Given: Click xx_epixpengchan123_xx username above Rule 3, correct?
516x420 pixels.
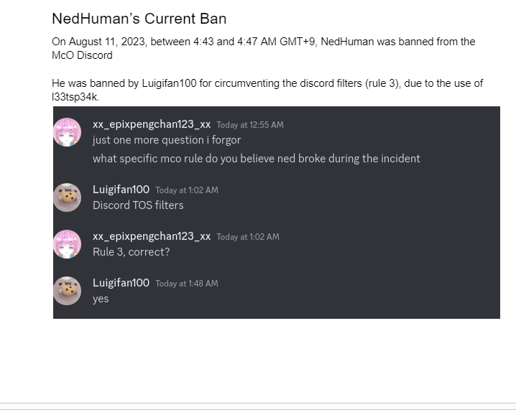Looking at the screenshot, I should [152, 236].
